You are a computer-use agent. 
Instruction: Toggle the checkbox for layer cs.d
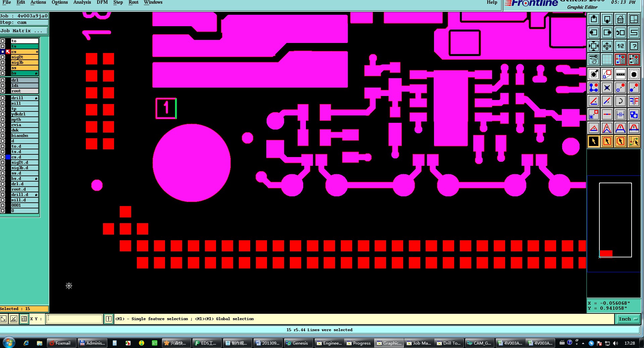point(3,157)
